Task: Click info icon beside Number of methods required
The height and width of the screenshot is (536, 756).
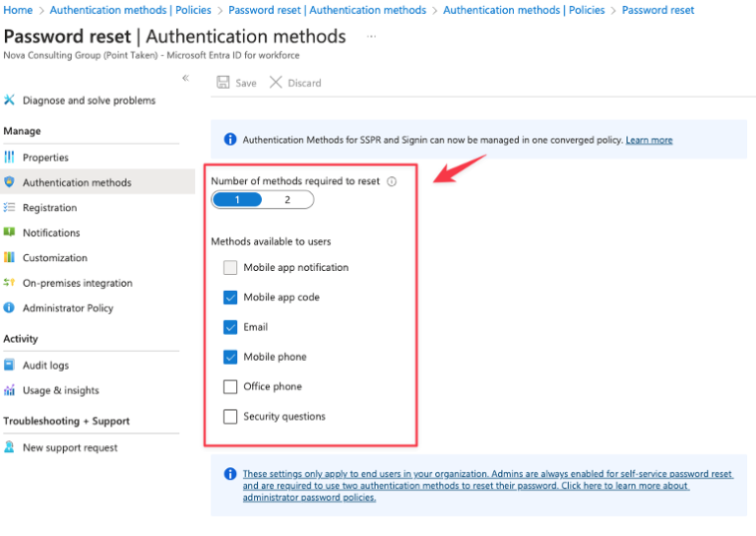Action: click(392, 182)
